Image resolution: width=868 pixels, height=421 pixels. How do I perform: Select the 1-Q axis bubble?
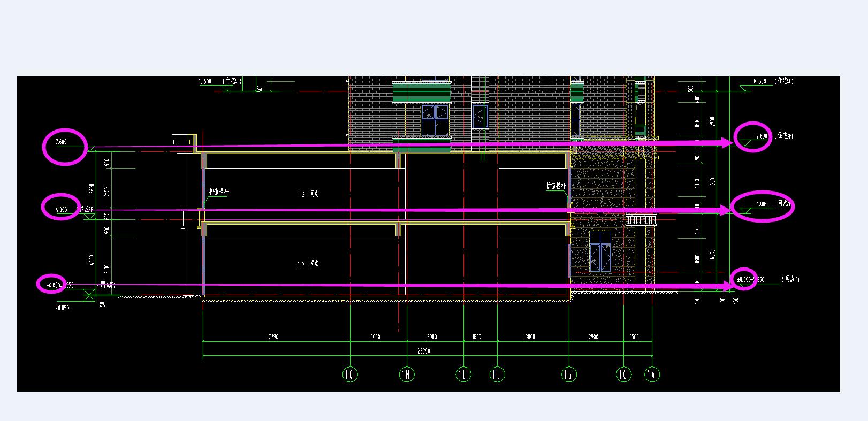(x=349, y=374)
